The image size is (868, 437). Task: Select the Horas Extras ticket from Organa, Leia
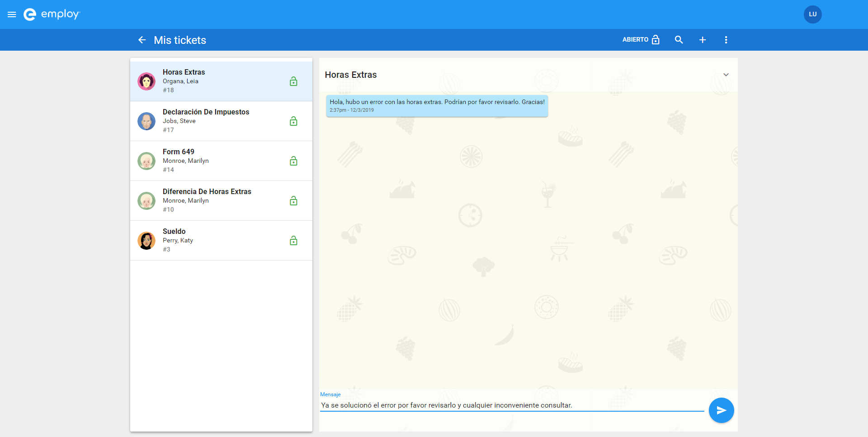[221, 81]
